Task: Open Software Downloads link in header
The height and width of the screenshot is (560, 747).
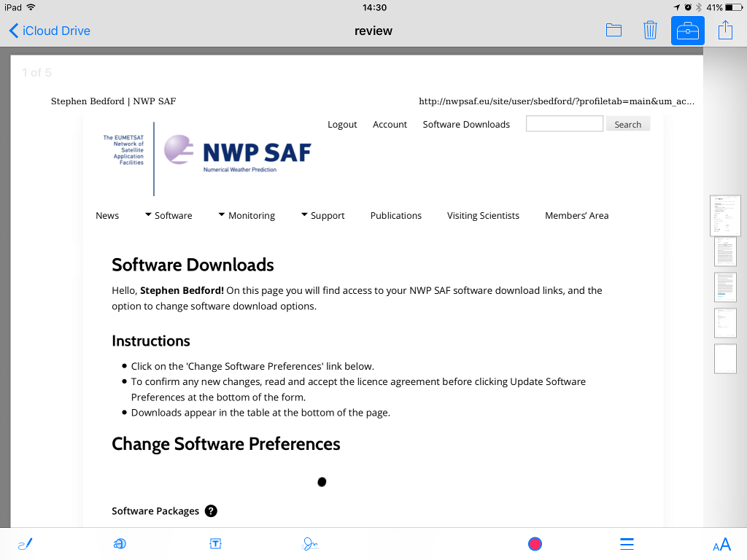Action: point(466,124)
